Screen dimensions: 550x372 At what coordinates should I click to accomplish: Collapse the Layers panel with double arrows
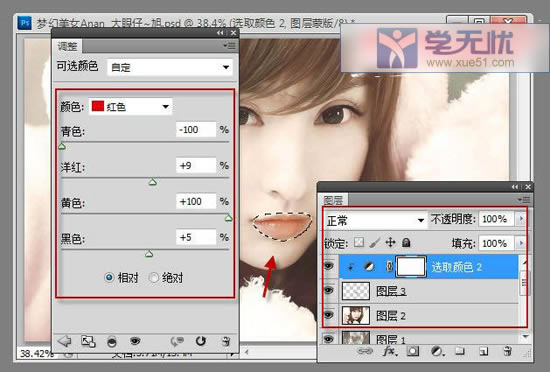pos(515,187)
